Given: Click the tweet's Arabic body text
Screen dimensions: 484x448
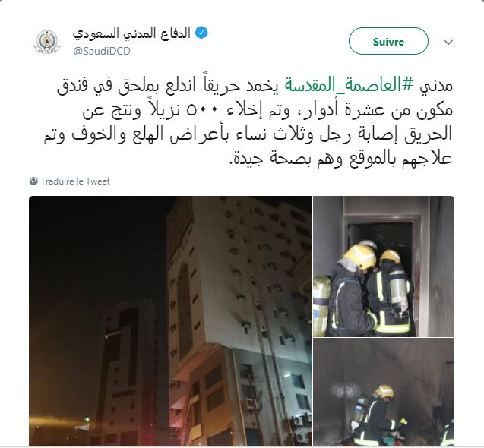Looking at the screenshot, I should pyautogui.click(x=248, y=122).
